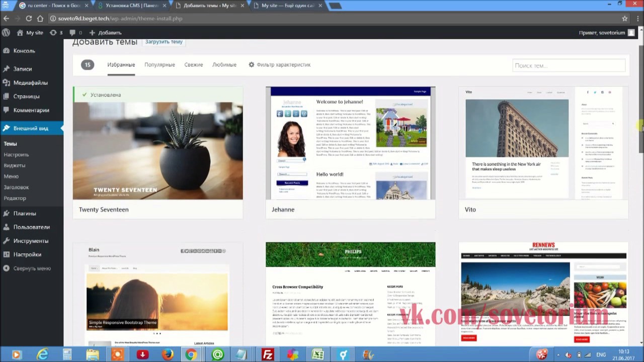The image size is (644, 362).
Task: Select the Любимые filter tab
Action: [224, 65]
